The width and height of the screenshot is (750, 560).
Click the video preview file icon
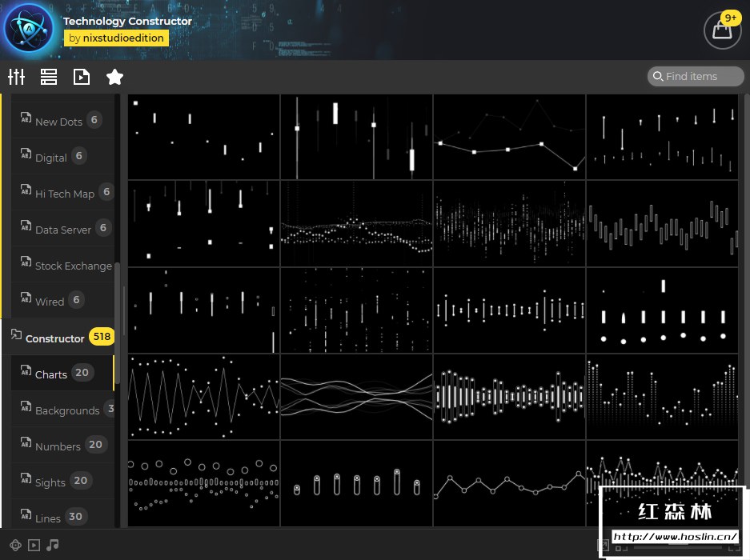pyautogui.click(x=82, y=77)
